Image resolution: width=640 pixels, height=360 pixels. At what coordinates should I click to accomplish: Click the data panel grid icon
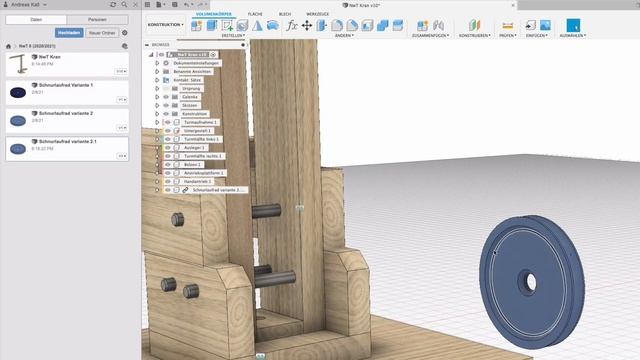pyautogui.click(x=147, y=4)
